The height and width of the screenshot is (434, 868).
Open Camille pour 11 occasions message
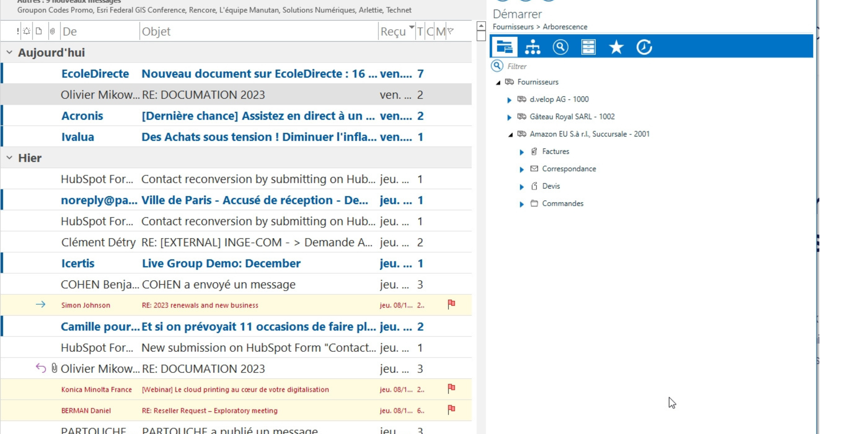[x=236, y=326]
